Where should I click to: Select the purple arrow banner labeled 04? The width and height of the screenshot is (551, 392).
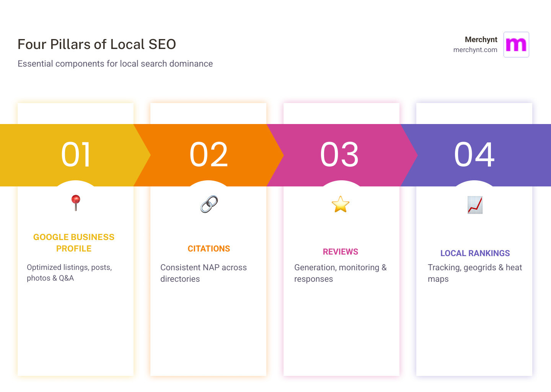[x=474, y=155]
